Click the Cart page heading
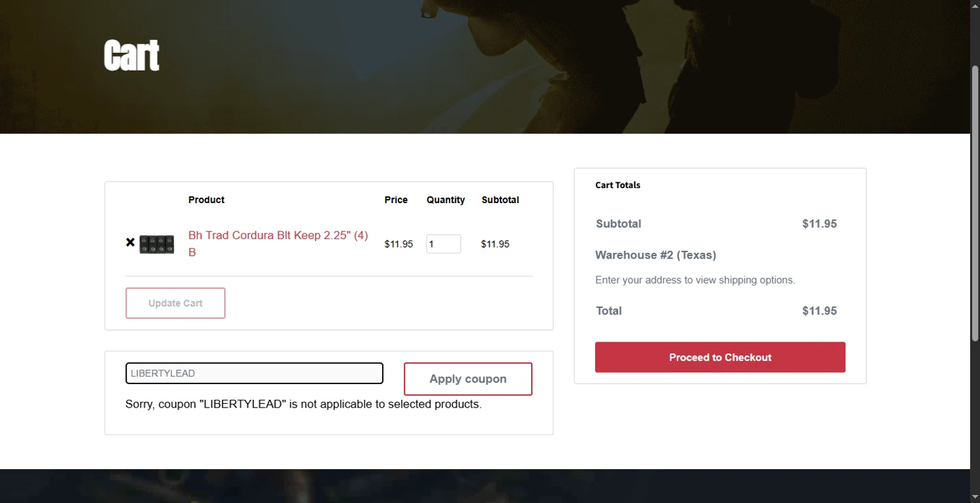Screen dimensions: 980x503 131,56
